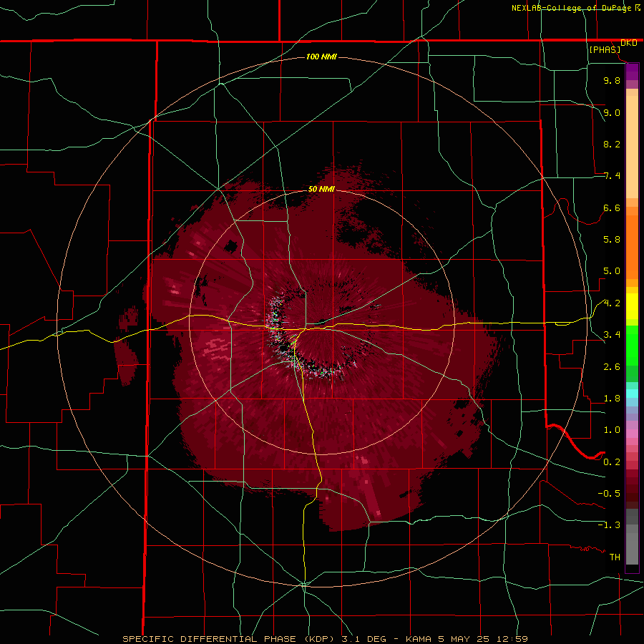Click the 100 NMI range ring label
Viewport: 644px width, 644px height.
tap(321, 57)
